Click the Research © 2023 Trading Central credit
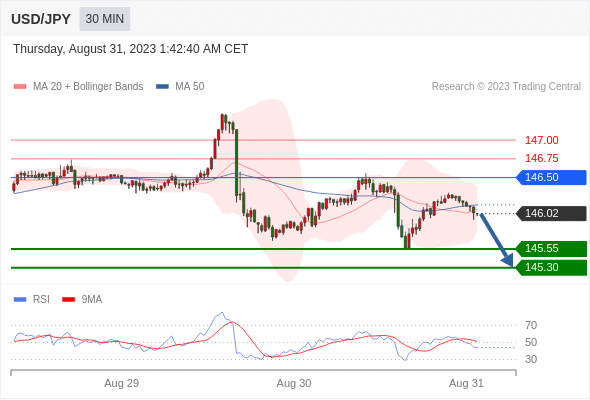590x400 pixels. click(506, 87)
